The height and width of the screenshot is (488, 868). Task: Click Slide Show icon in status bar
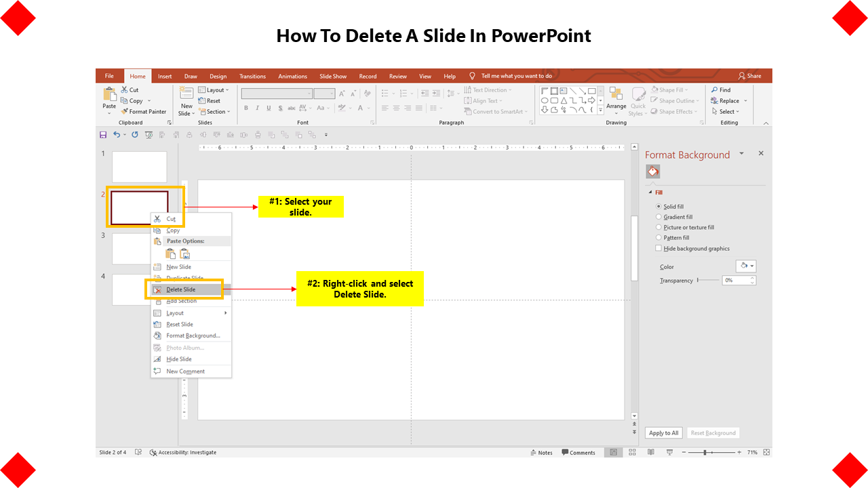click(670, 452)
